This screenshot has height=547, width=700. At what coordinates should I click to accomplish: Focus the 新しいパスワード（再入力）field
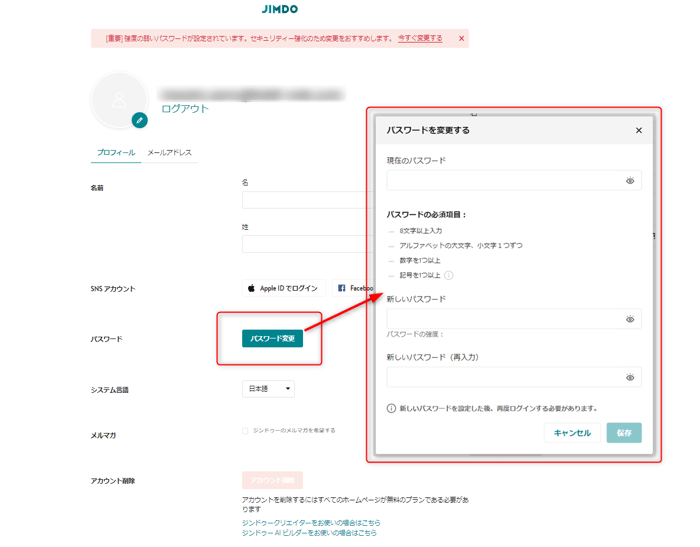point(514,377)
